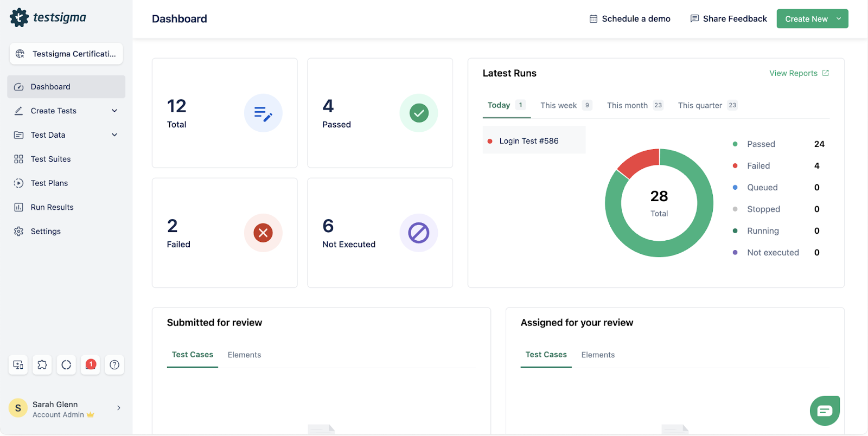Switch to This month tab
868x436 pixels.
tap(635, 105)
